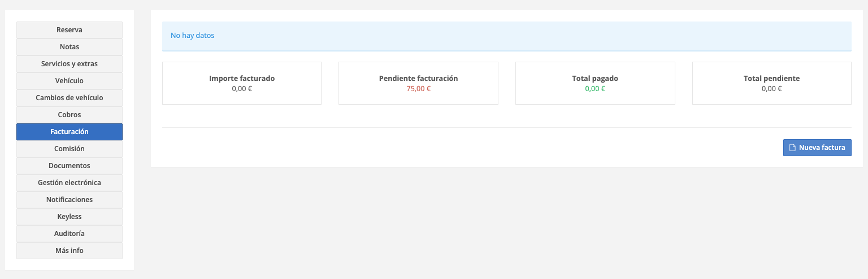The height and width of the screenshot is (279, 868).
Task: Click the 75,00 € pending amount
Action: point(419,89)
